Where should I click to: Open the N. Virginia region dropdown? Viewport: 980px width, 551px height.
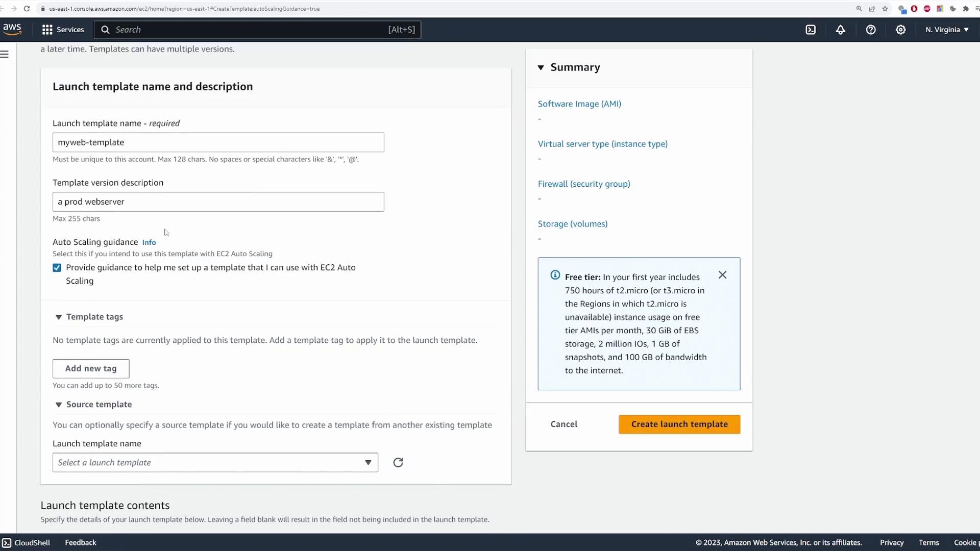[x=947, y=30]
